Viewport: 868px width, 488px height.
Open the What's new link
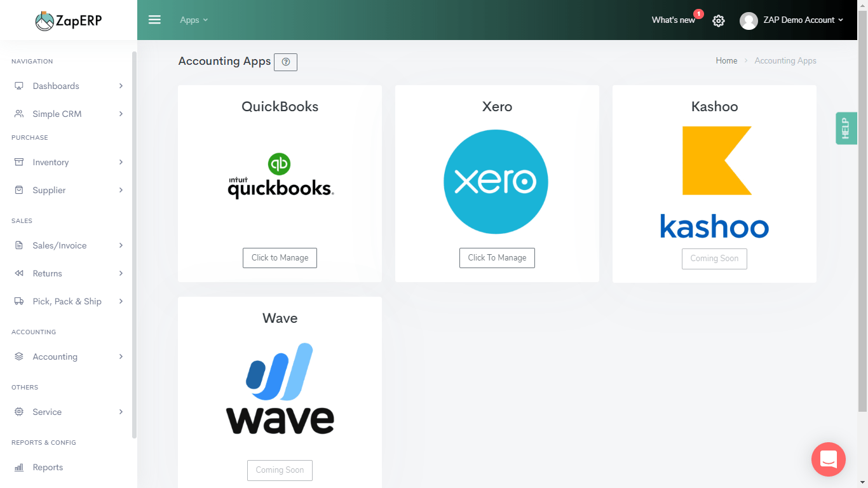[673, 20]
